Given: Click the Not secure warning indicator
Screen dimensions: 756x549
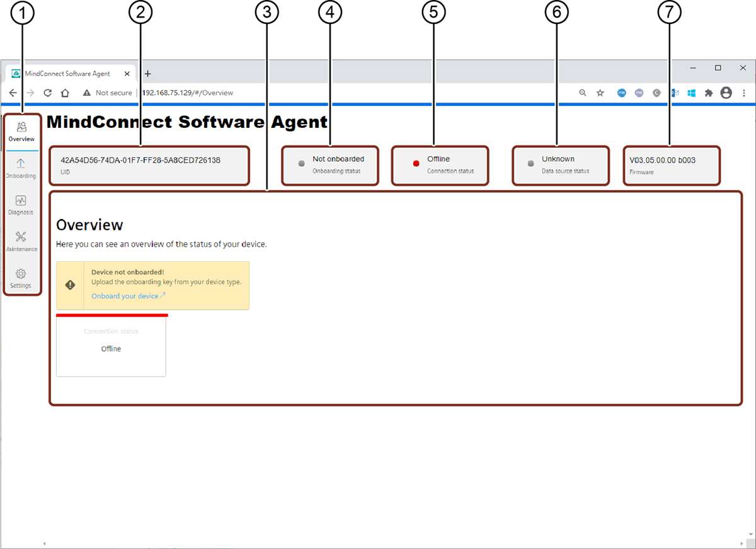Looking at the screenshot, I should (x=107, y=93).
